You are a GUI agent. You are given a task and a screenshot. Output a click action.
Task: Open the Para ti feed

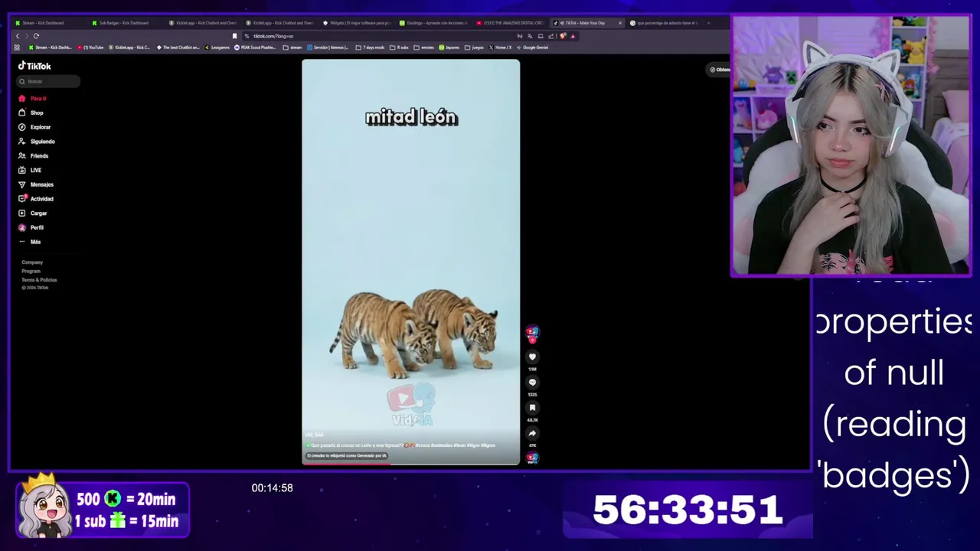(x=33, y=99)
